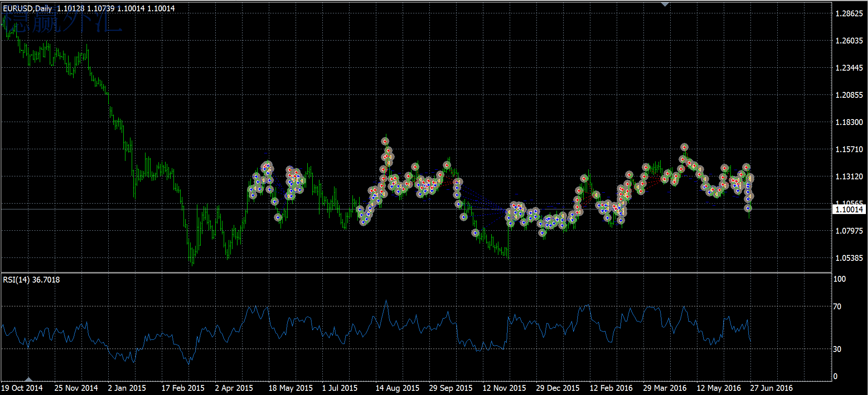
Task: Click the gray triangle marker above the time axis
Action: (x=28, y=379)
